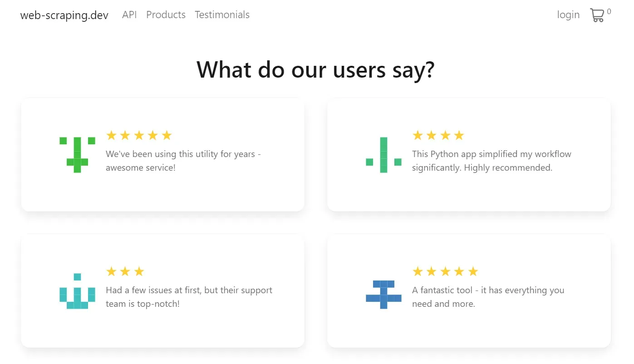Select the Testimonials nav item
This screenshot has width=634, height=364.
(222, 15)
